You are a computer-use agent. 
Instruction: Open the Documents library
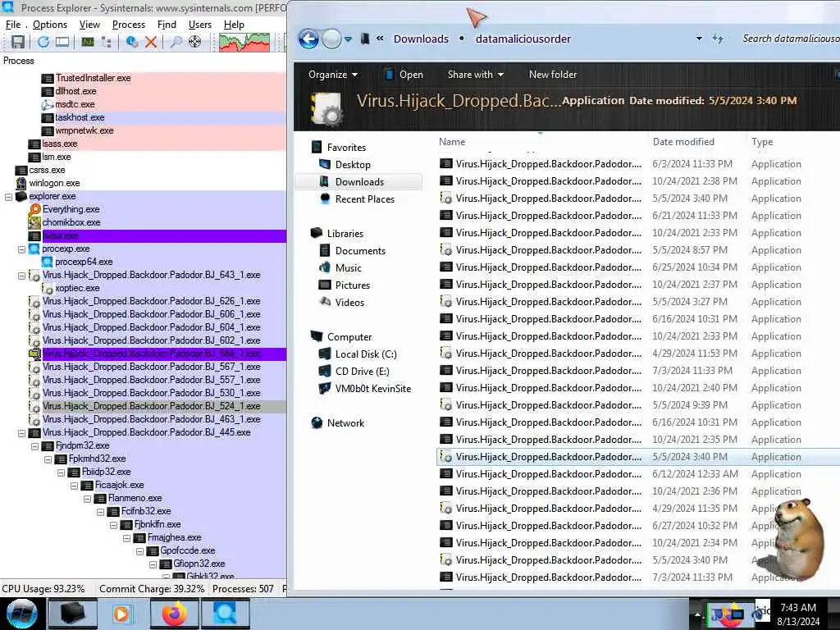tap(360, 251)
